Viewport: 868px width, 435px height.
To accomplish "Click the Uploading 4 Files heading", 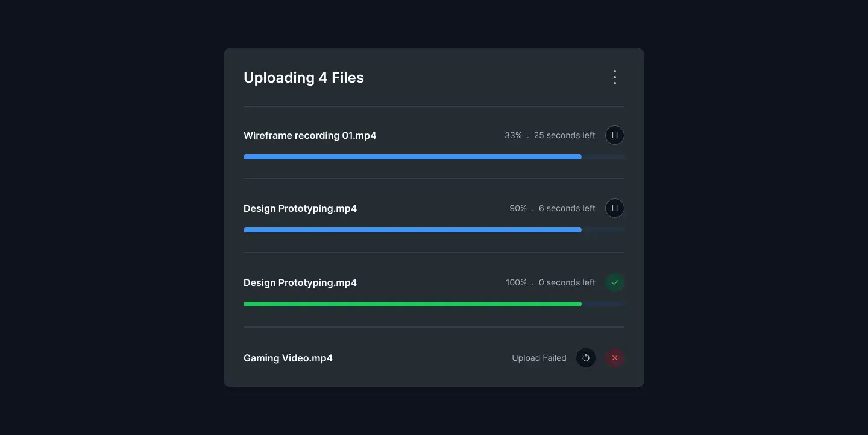I will (303, 77).
